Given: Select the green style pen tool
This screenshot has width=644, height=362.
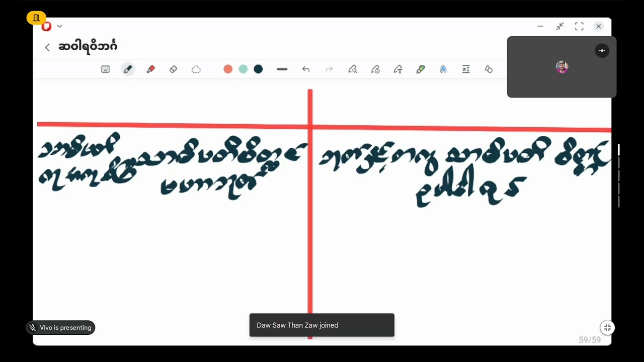Looking at the screenshot, I should [x=421, y=69].
